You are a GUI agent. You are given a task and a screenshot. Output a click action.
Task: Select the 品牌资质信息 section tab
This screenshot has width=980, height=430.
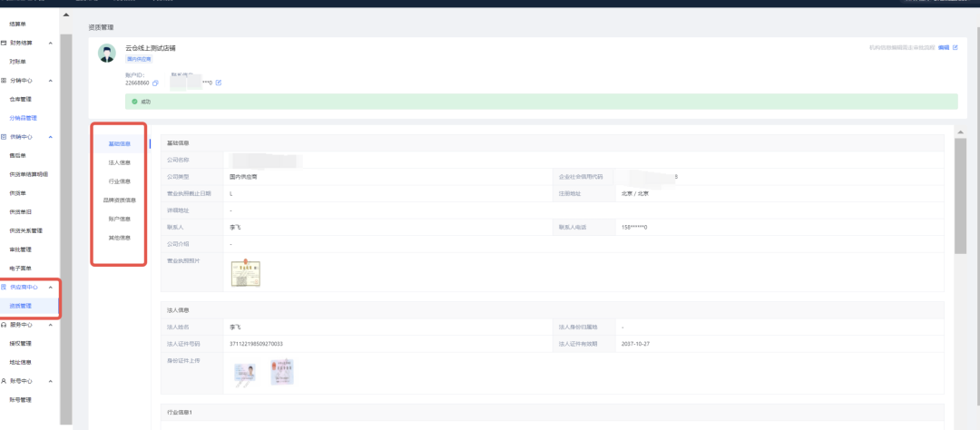[119, 200]
